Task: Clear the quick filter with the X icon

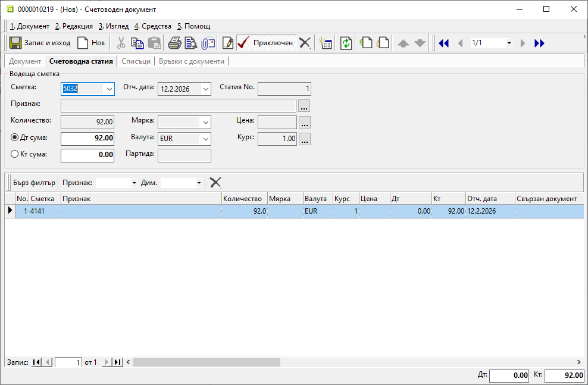Action: click(215, 183)
